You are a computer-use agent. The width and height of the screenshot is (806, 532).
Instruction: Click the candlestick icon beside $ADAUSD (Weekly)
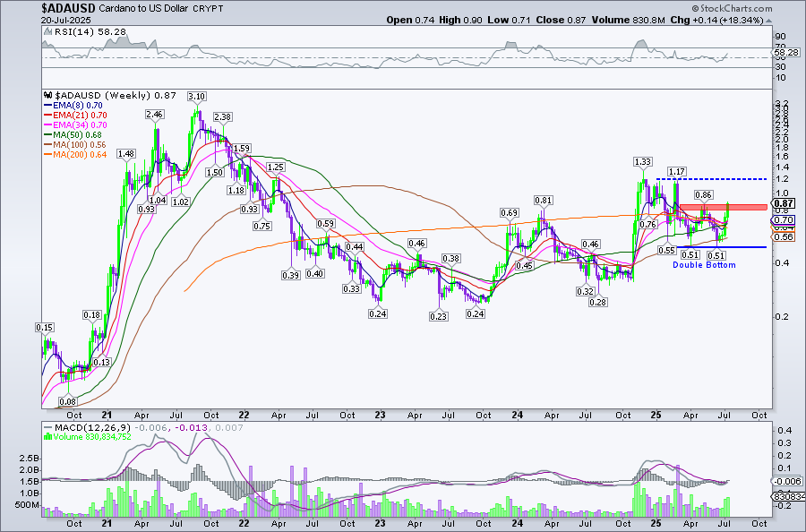48,96
